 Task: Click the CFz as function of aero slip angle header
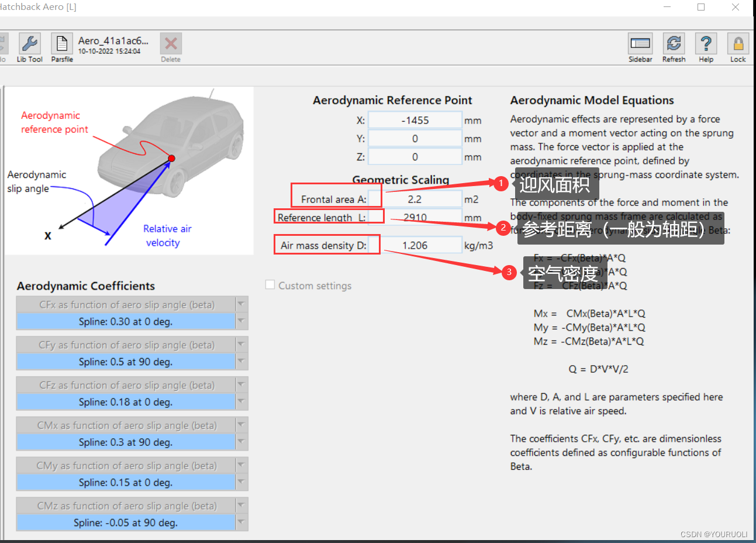click(x=126, y=385)
